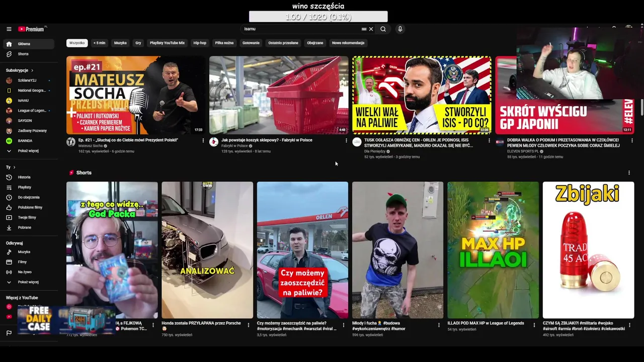Select the Ostatnio przesłane chip
The image size is (644, 362).
point(283,43)
